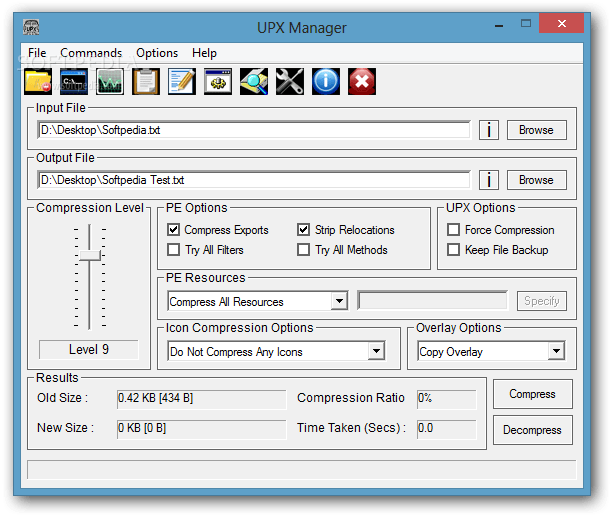Show info for the input file

click(489, 130)
